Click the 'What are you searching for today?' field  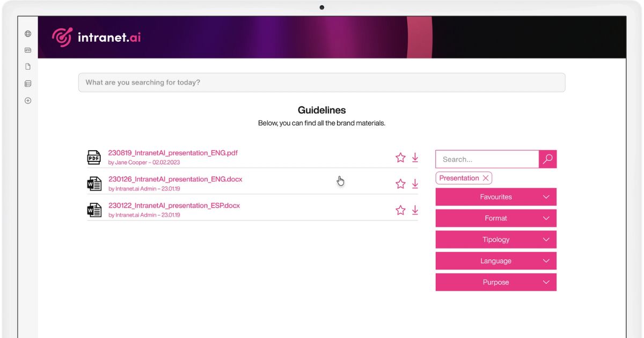point(321,83)
